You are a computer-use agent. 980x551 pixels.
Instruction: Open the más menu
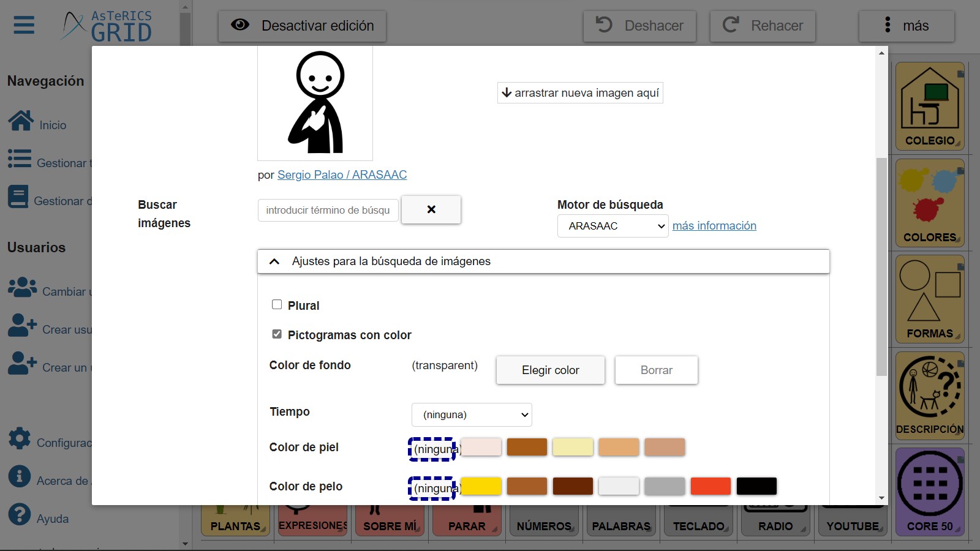907,26
